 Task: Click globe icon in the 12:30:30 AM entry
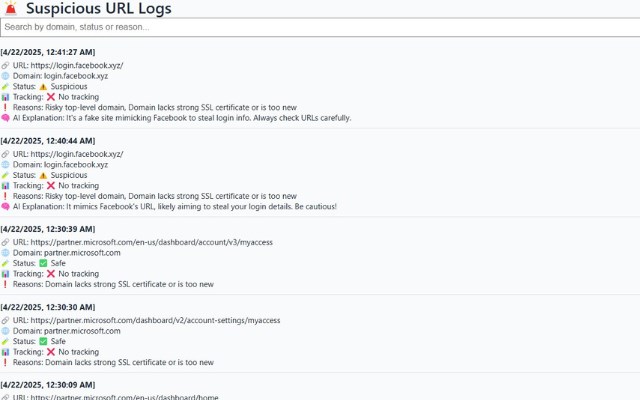pos(5,331)
